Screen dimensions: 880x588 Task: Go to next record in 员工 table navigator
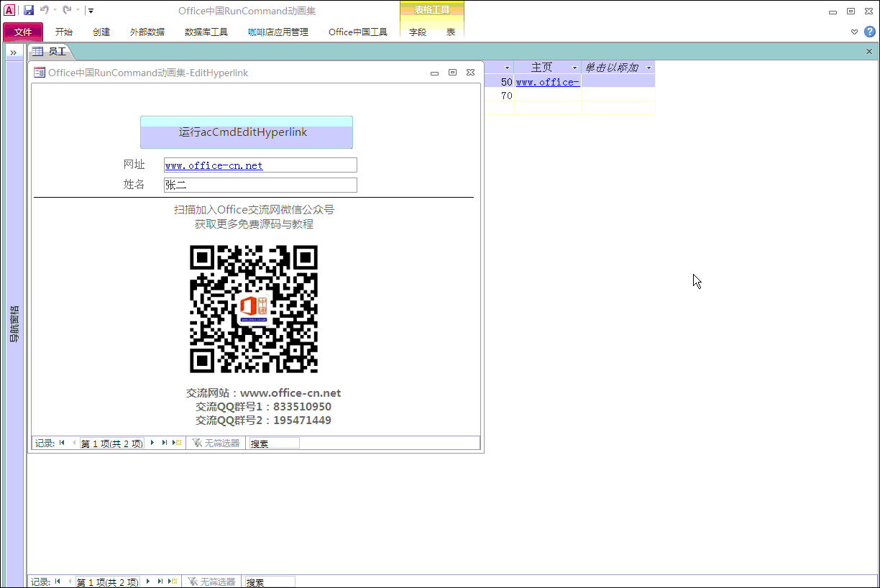click(147, 582)
